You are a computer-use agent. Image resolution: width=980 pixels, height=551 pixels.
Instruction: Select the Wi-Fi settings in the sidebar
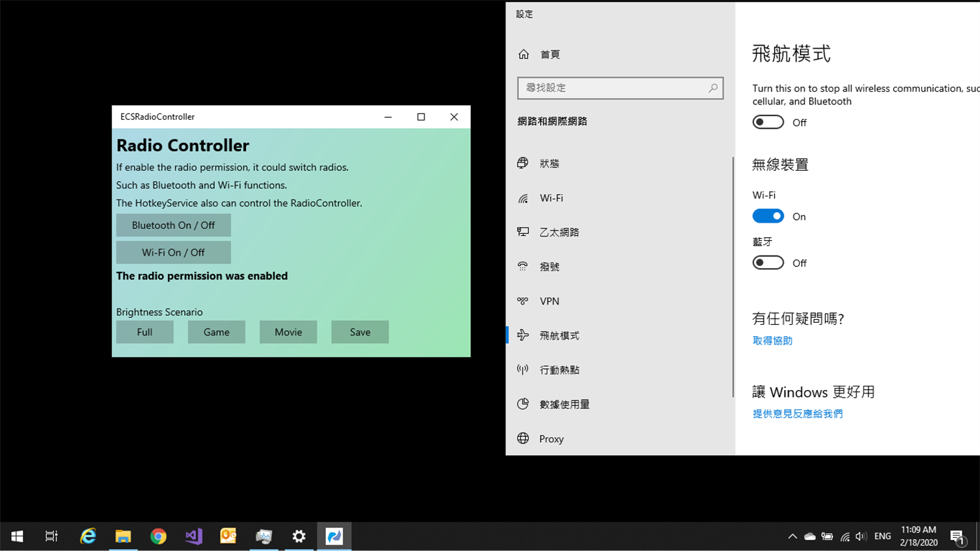[x=551, y=197]
